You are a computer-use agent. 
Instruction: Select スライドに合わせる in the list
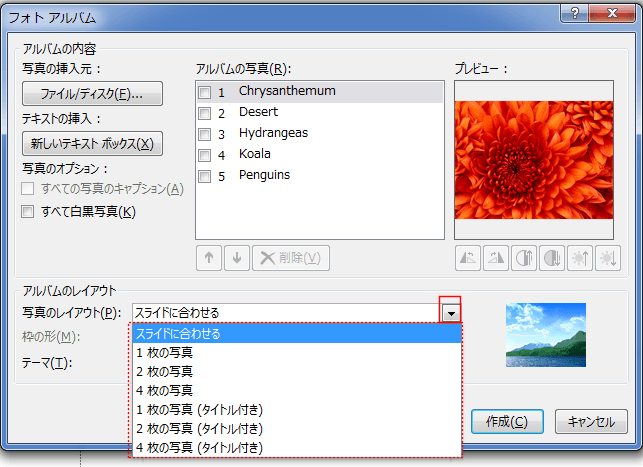coord(297,333)
